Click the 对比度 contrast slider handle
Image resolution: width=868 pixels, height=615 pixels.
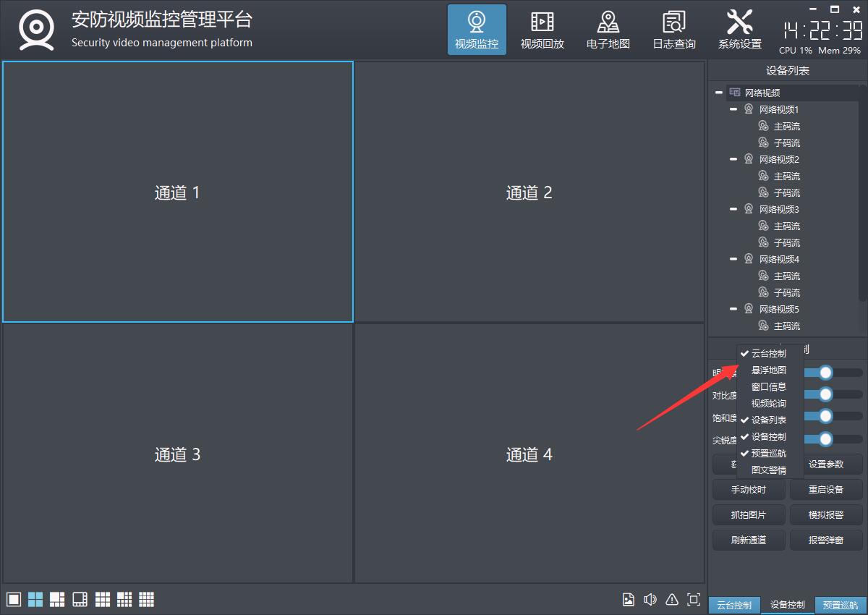[825, 394]
